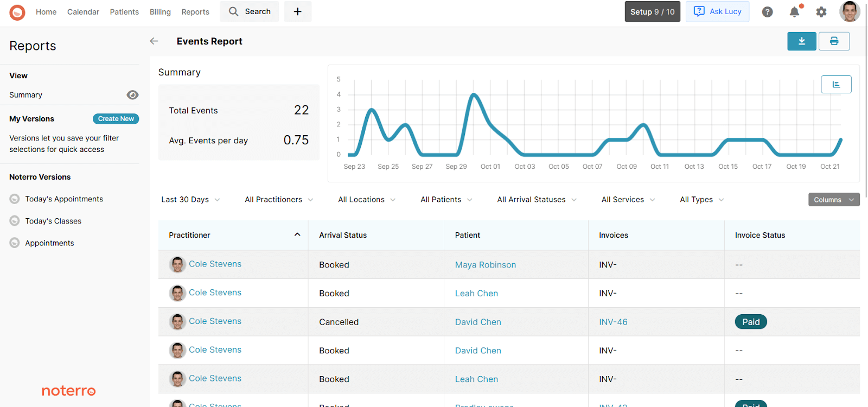The width and height of the screenshot is (868, 407).
Task: Toggle chart legend view button
Action: 836,84
